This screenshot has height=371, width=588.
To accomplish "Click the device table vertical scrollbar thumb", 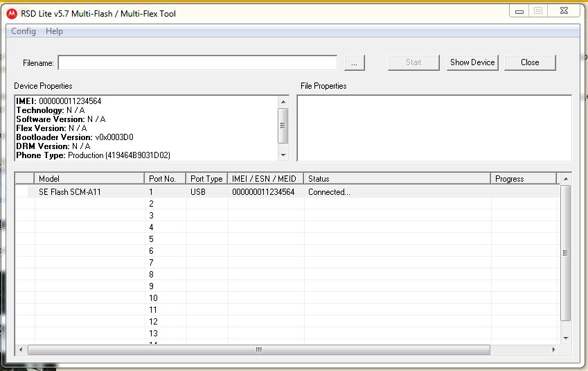I will click(566, 253).
